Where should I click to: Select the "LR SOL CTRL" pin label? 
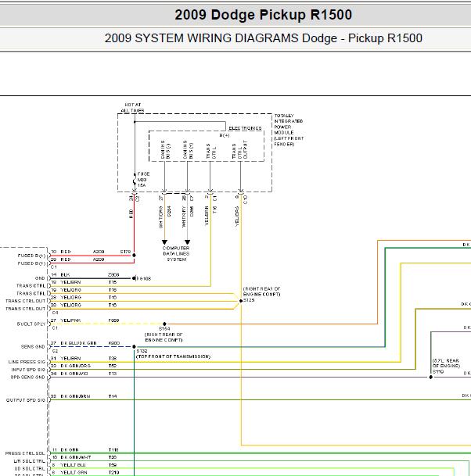pyautogui.click(x=29, y=461)
